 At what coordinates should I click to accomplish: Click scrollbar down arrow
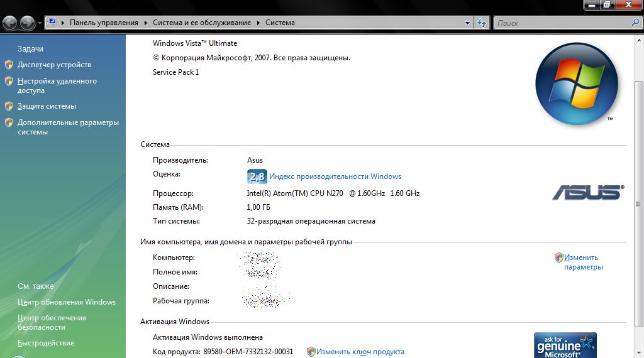pos(639,352)
